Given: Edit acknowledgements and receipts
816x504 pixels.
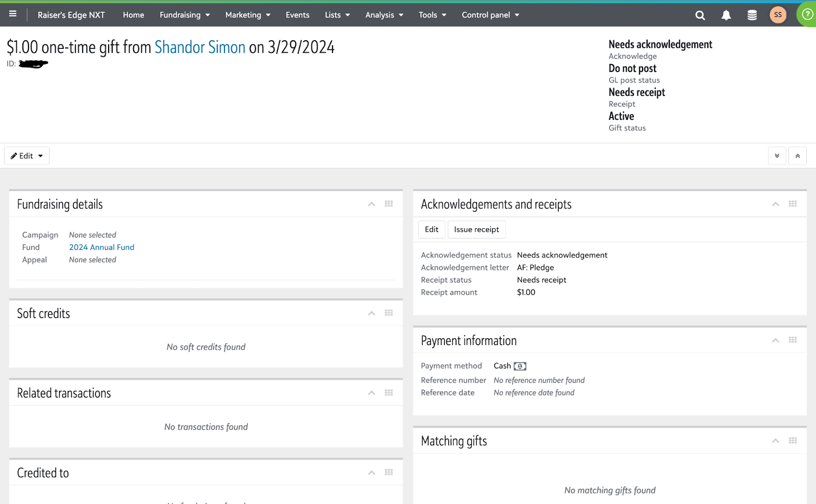Looking at the screenshot, I should pos(431,229).
